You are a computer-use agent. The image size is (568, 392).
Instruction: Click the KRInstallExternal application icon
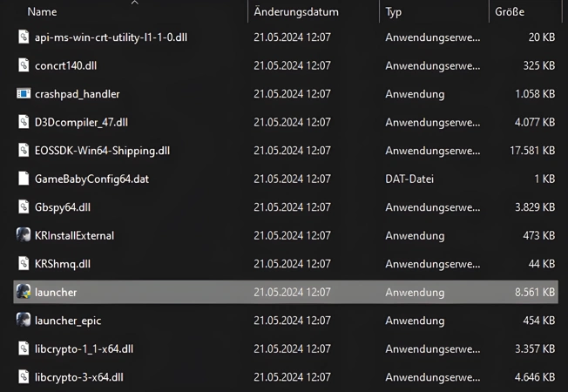(24, 235)
